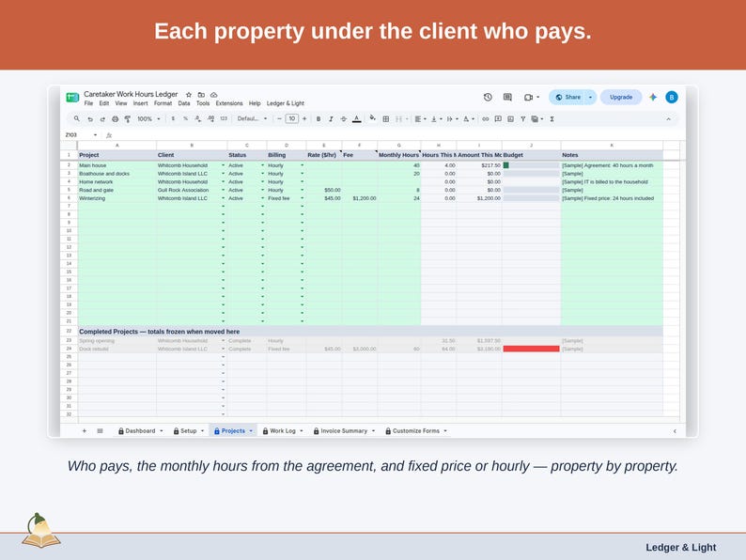Decrease font size with minus button

pos(279,119)
